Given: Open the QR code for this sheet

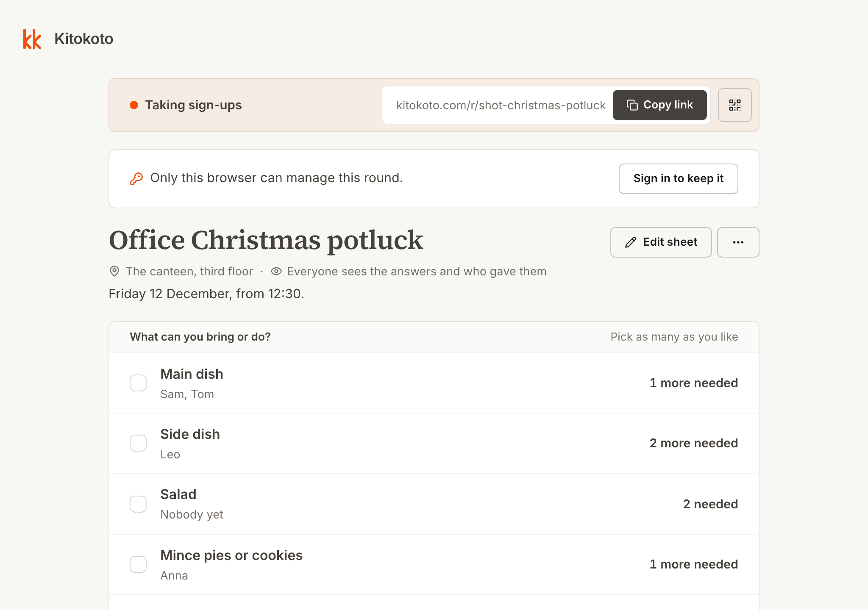Looking at the screenshot, I should coord(734,105).
